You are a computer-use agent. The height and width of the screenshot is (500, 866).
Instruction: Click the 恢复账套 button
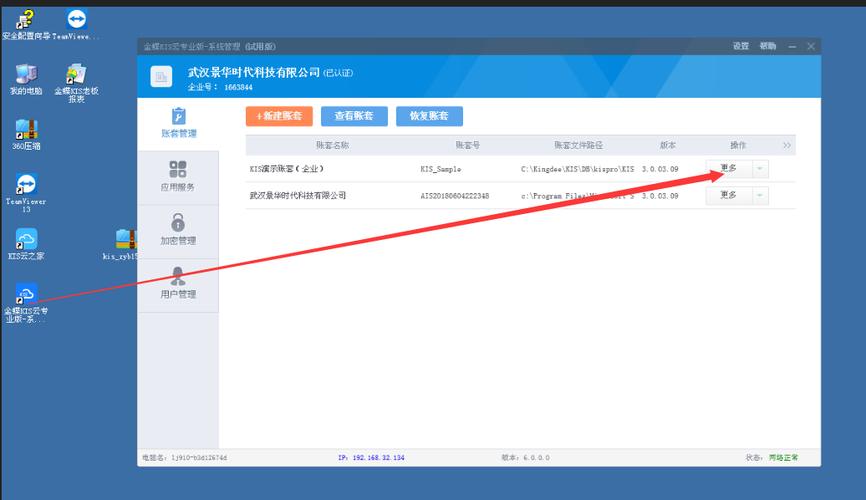[429, 116]
